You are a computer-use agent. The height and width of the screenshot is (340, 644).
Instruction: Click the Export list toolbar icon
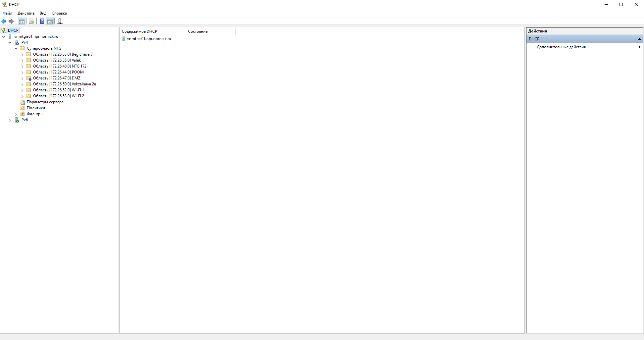click(32, 22)
